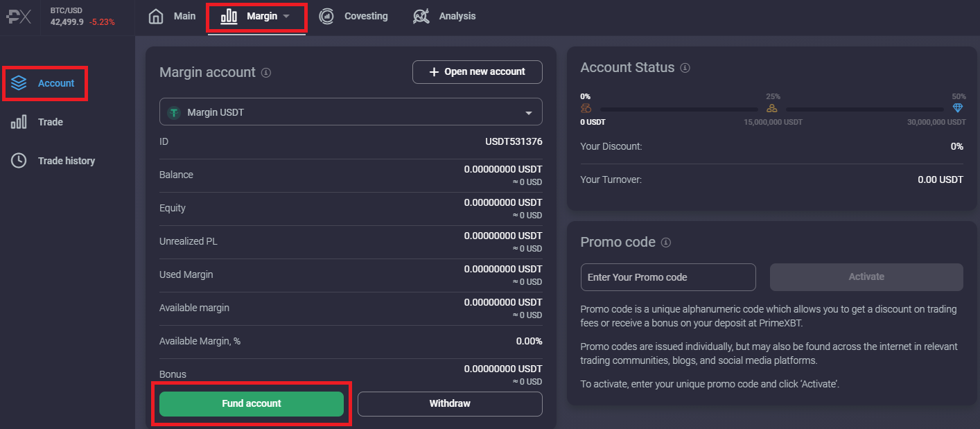Image resolution: width=980 pixels, height=429 pixels.
Task: Focus the Enter Your Promo code field
Action: [x=668, y=277]
